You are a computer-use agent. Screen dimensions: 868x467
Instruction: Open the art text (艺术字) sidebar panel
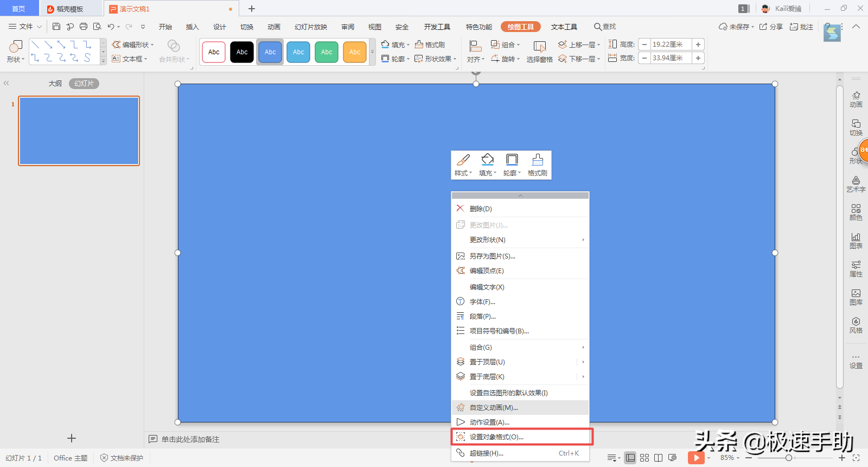(x=856, y=184)
